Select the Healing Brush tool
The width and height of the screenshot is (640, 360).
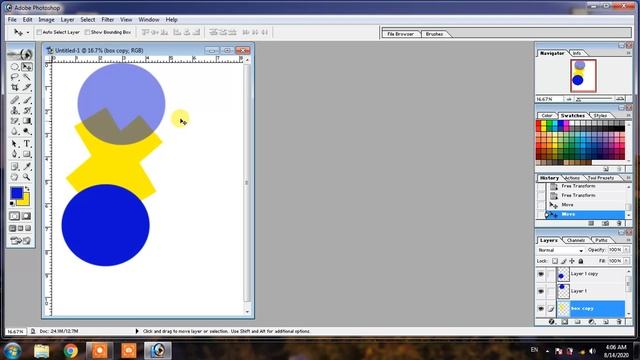(x=15, y=100)
